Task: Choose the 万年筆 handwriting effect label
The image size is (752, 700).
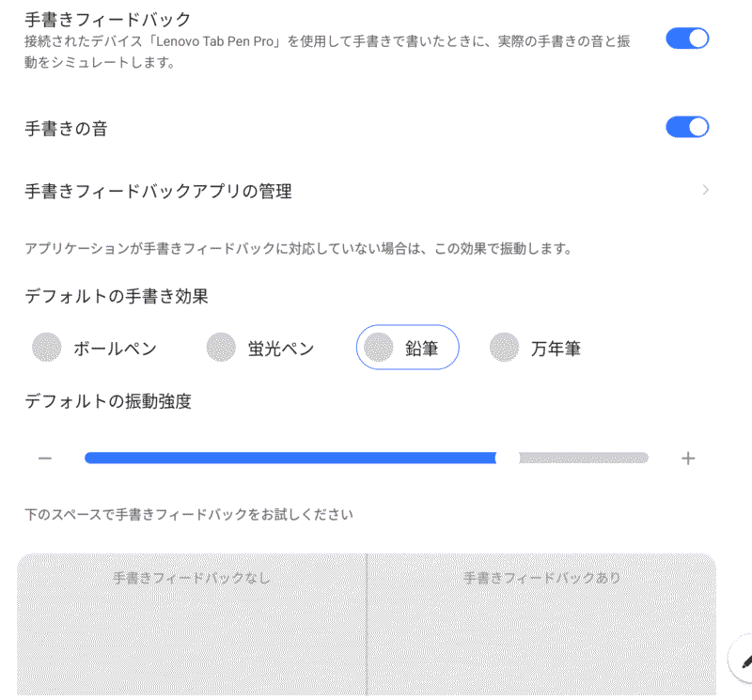Action: (556, 349)
